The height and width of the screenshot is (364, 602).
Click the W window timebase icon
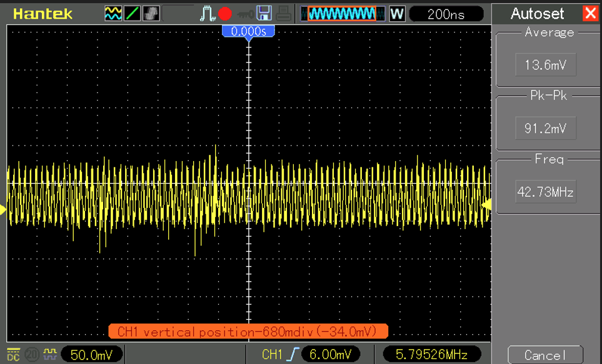coord(397,14)
